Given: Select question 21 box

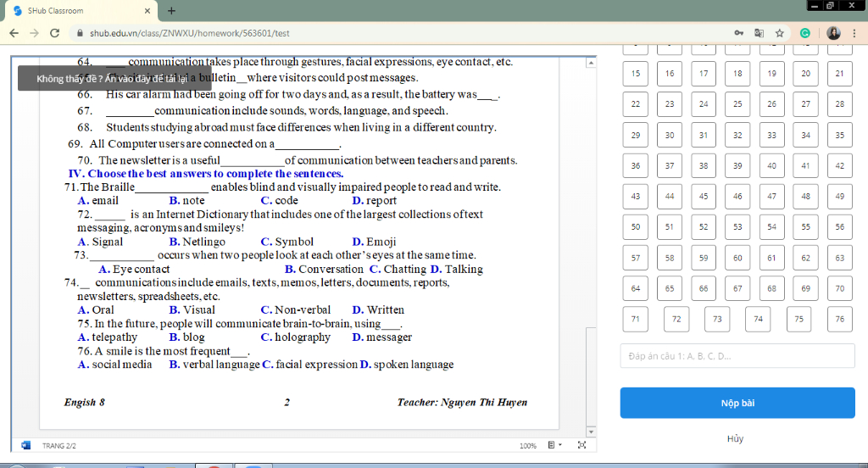Looking at the screenshot, I should 840,74.
